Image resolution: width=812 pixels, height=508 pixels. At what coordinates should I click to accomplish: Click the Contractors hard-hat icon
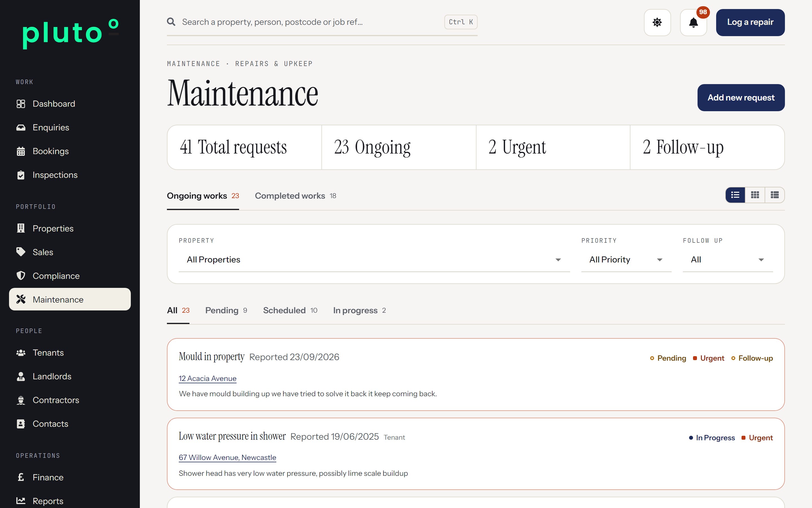tap(21, 400)
